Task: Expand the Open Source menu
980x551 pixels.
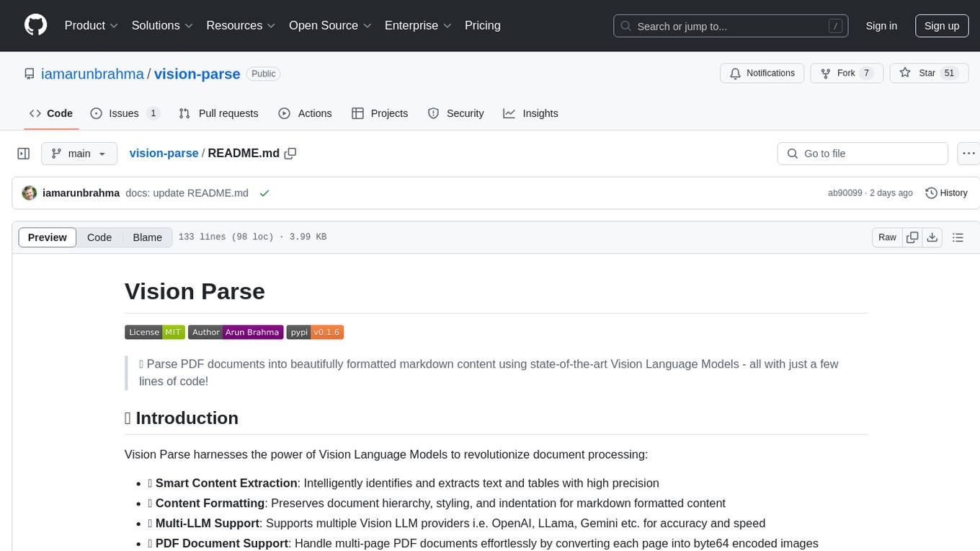Action: pos(330,25)
